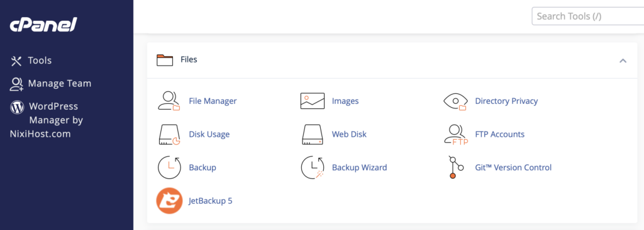Open the FTP Accounts link
The height and width of the screenshot is (230, 644).
coord(499,134)
